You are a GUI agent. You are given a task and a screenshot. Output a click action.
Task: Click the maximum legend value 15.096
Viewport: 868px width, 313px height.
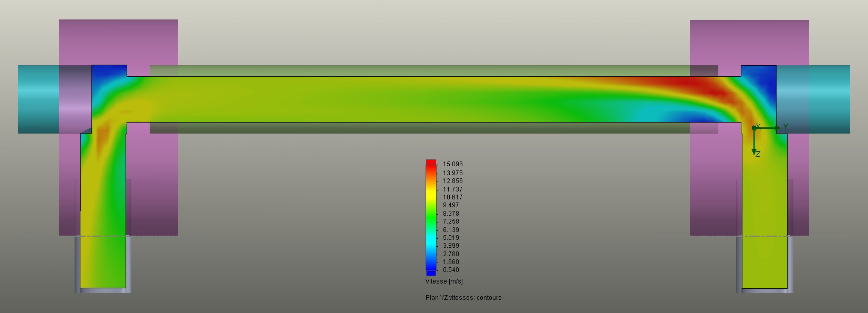[452, 164]
